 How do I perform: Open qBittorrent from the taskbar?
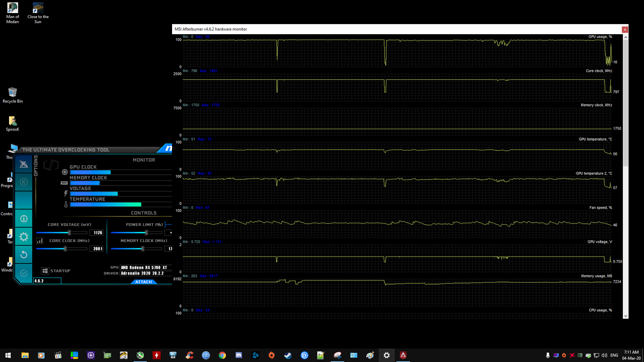(206, 355)
